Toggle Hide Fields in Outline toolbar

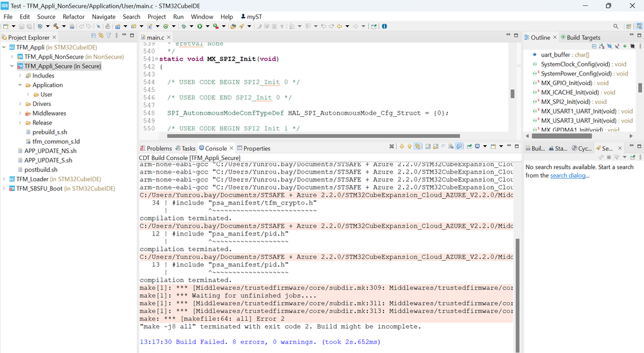[609, 46]
